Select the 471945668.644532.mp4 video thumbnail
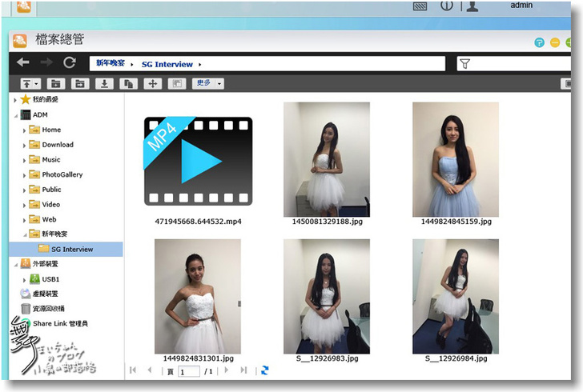The width and height of the screenshot is (583, 392). click(198, 162)
